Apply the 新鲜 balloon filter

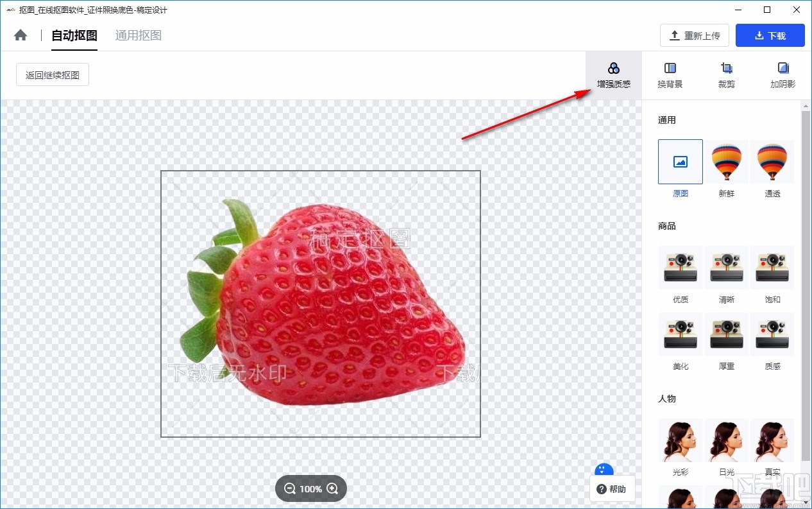pos(727,162)
